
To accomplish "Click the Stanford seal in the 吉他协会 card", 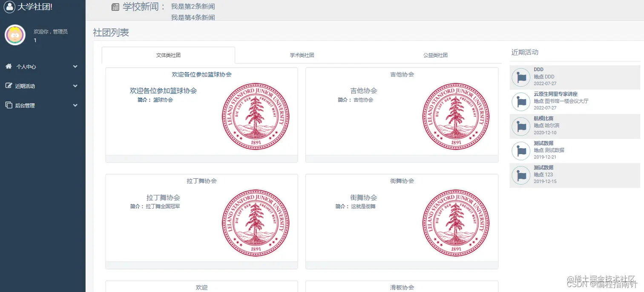I will tap(456, 117).
